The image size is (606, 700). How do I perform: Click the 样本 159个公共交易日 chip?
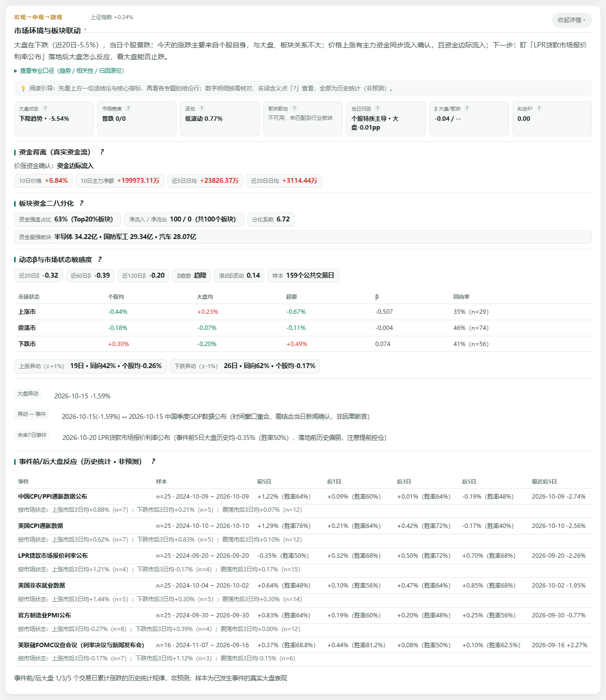303,276
